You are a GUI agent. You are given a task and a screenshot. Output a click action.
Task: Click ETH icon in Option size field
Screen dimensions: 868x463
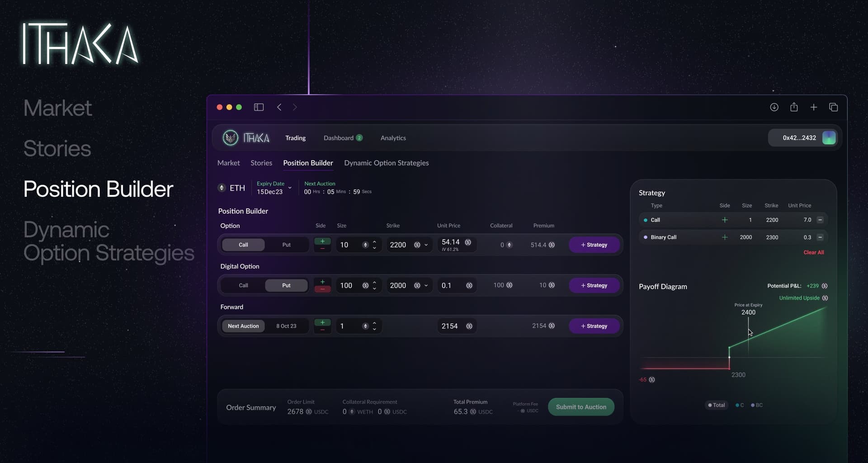[365, 245]
